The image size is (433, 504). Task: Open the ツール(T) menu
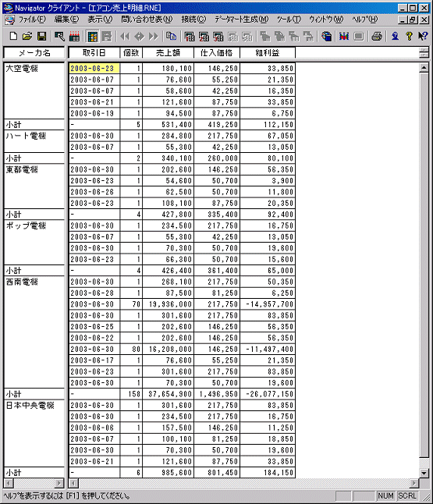tap(289, 20)
